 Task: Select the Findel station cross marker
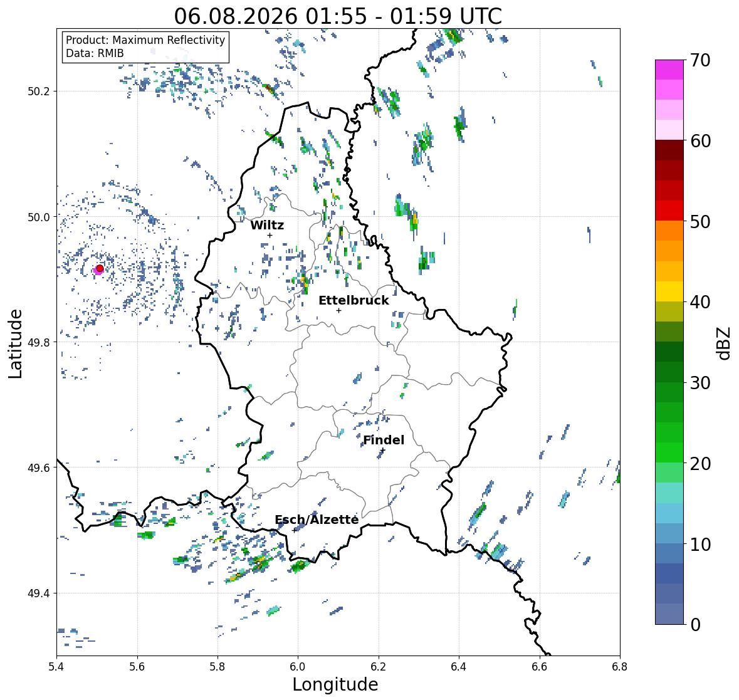click(383, 451)
